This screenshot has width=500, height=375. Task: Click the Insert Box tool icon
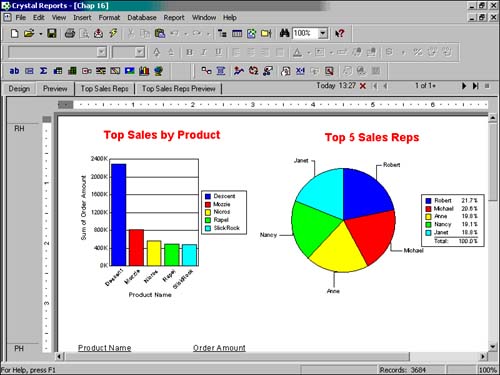pyautogui.click(x=115, y=71)
